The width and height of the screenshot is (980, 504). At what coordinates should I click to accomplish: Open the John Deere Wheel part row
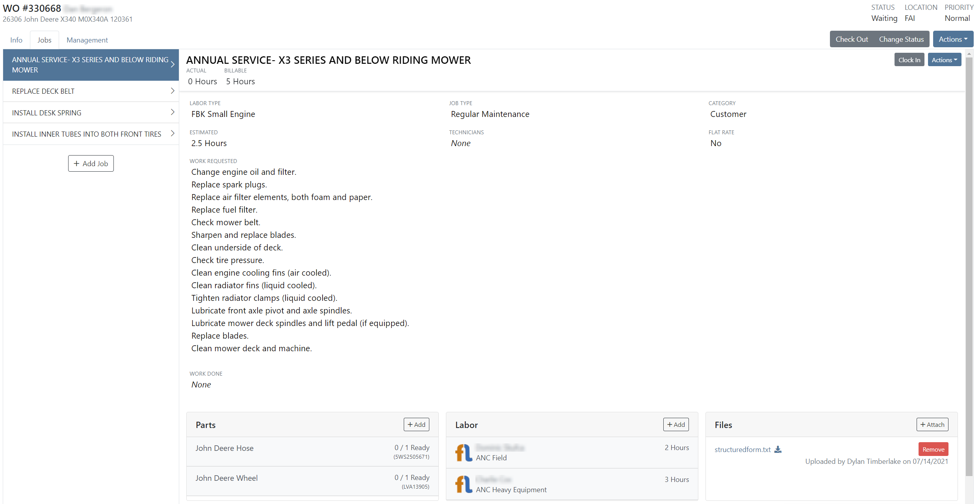pyautogui.click(x=312, y=482)
